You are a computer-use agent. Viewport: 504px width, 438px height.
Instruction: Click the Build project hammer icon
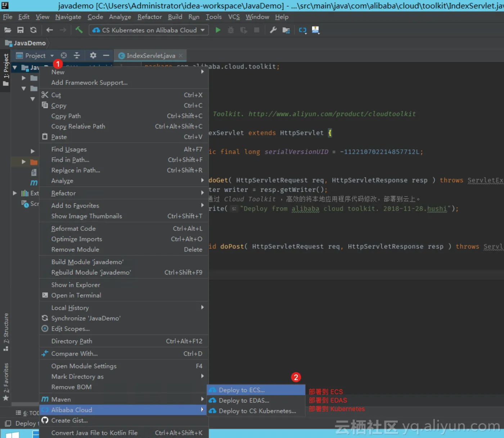coord(79,30)
